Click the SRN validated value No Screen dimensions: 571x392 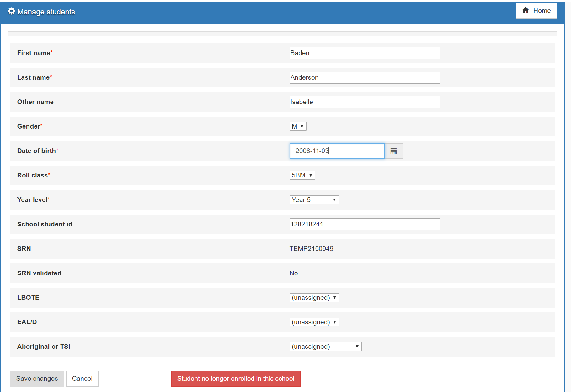pos(294,273)
